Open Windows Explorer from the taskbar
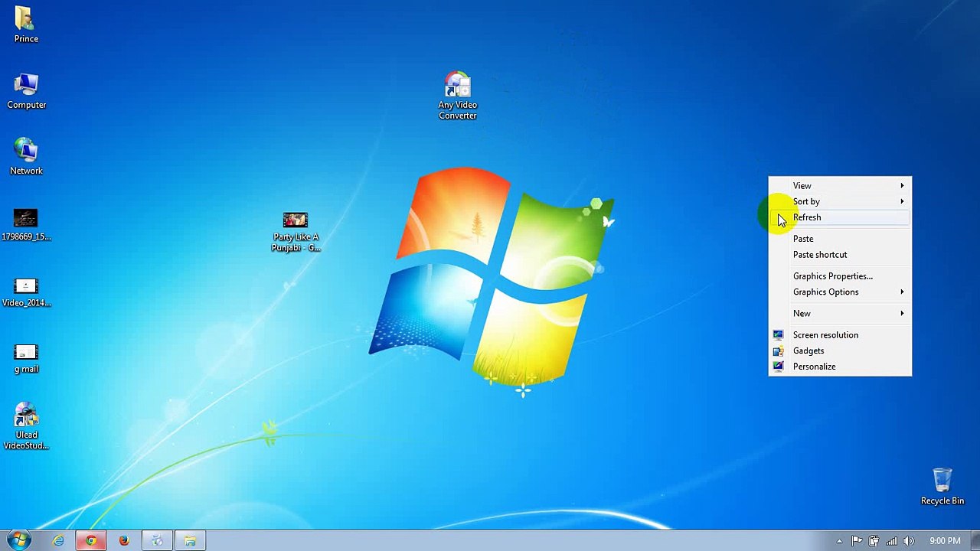This screenshot has height=551, width=980. 190,541
